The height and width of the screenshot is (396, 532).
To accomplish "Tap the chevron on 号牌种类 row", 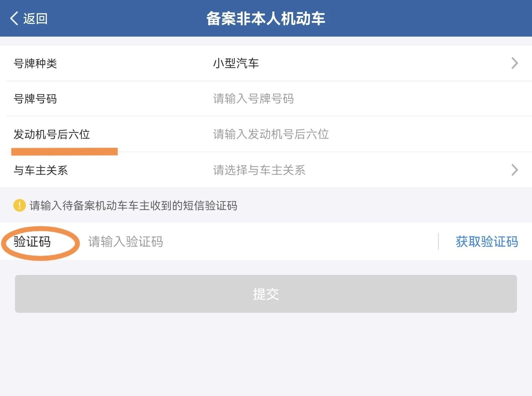I will coord(514,63).
